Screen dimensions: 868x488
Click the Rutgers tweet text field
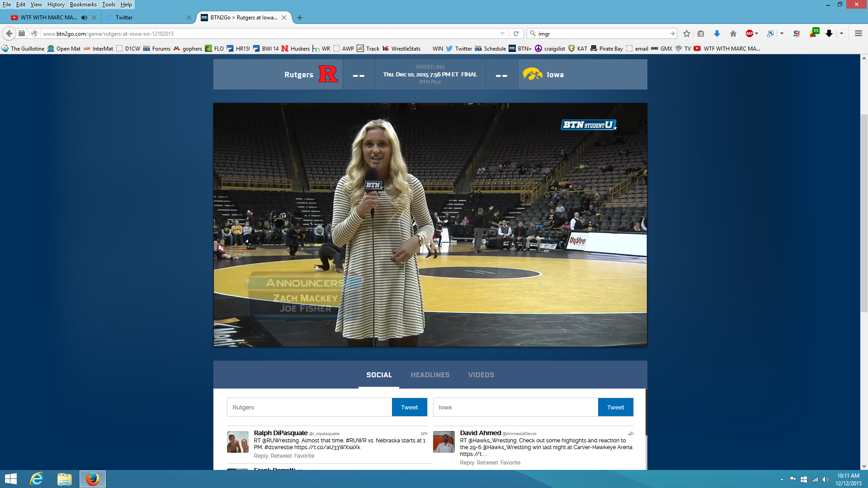(x=309, y=407)
